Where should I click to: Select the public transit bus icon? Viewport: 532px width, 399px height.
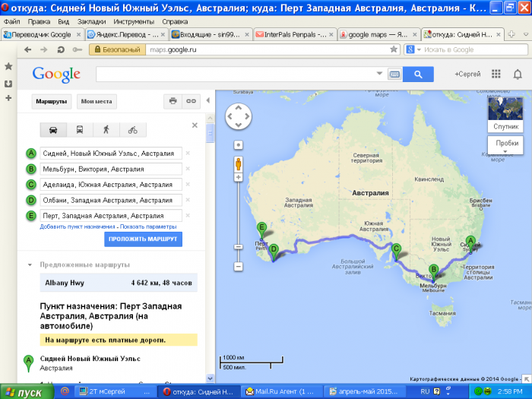pyautogui.click(x=80, y=130)
